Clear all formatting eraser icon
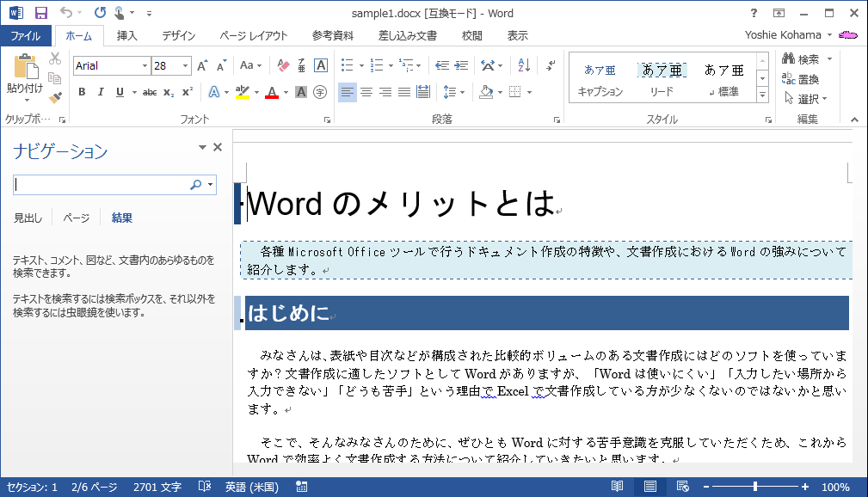 283,66
